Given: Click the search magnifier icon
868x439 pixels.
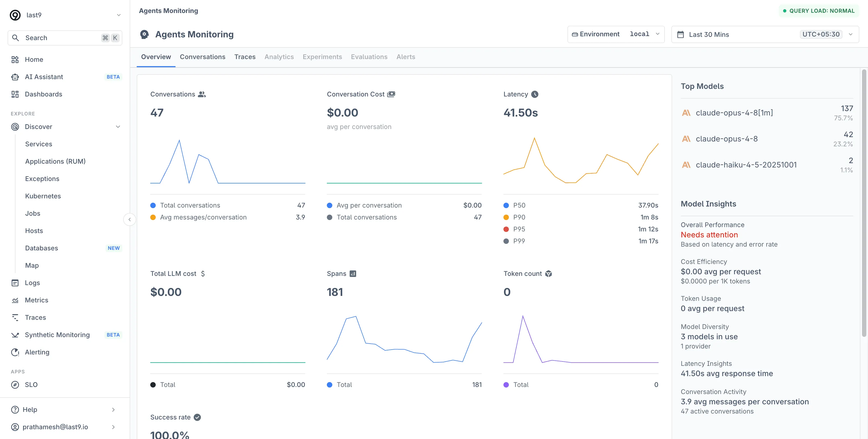Looking at the screenshot, I should 15,38.
